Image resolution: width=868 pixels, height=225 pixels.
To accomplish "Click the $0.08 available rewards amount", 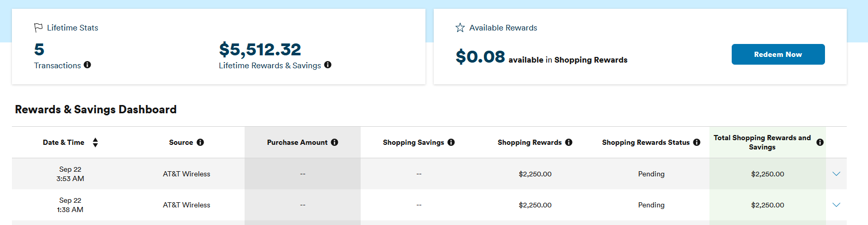I will (480, 56).
